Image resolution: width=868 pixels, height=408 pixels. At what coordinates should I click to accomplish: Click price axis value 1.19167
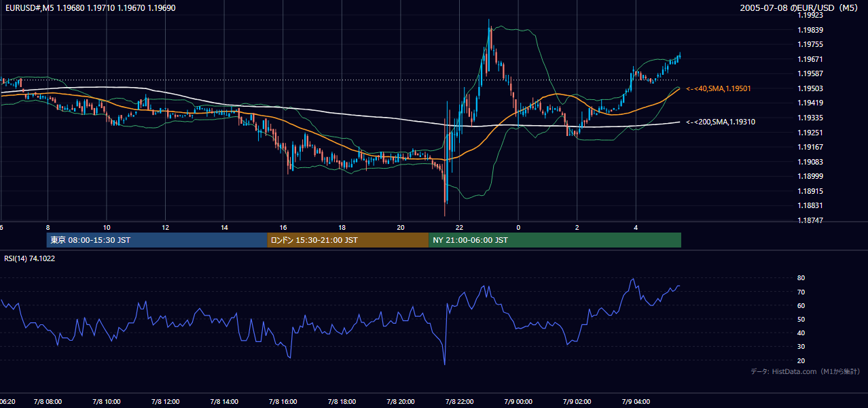coord(810,147)
